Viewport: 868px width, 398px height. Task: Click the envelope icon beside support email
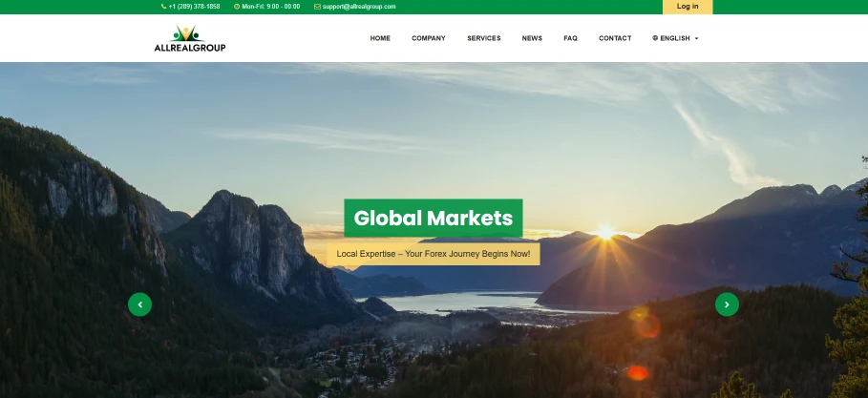tap(317, 7)
